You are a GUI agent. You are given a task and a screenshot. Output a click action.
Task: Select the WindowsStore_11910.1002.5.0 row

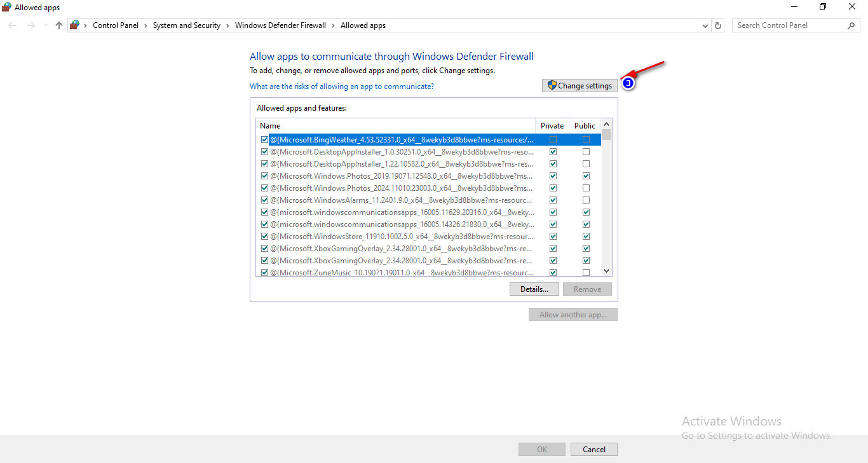429,237
